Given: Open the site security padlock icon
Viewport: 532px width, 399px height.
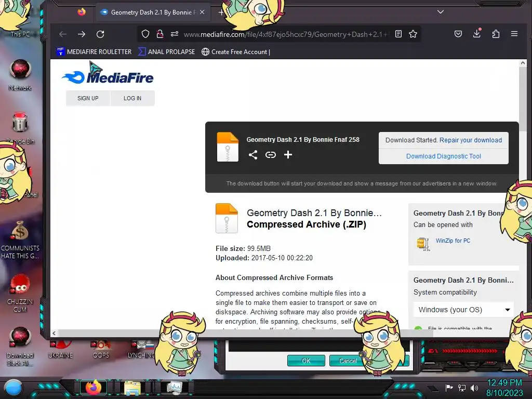Looking at the screenshot, I should tap(160, 34).
